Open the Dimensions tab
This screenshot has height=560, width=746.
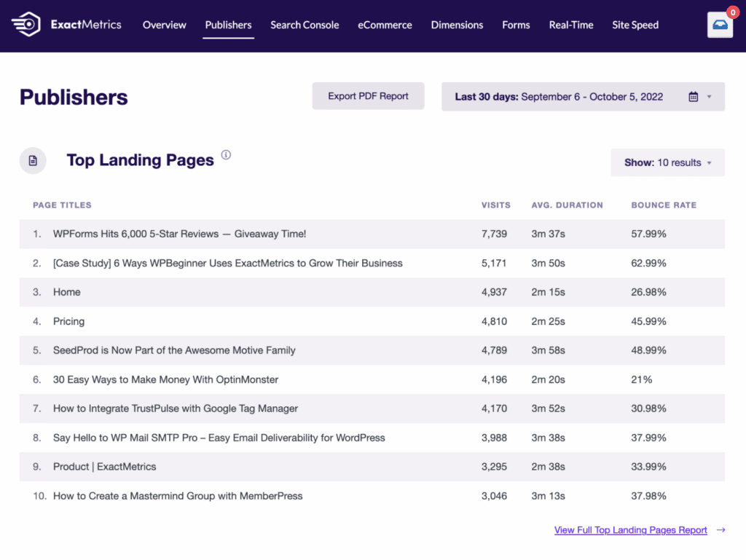click(x=457, y=25)
